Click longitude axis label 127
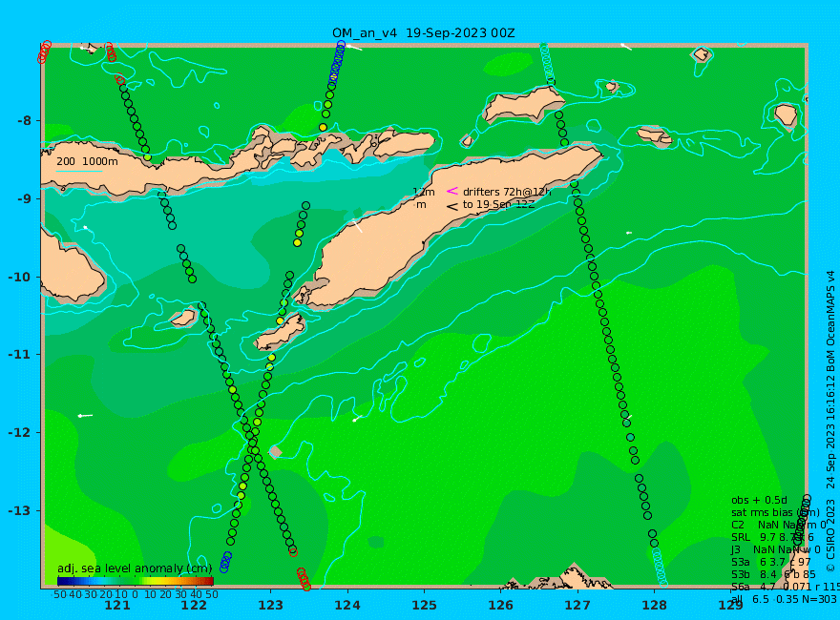Screen dimensions: 840x620 pyautogui.click(x=577, y=605)
